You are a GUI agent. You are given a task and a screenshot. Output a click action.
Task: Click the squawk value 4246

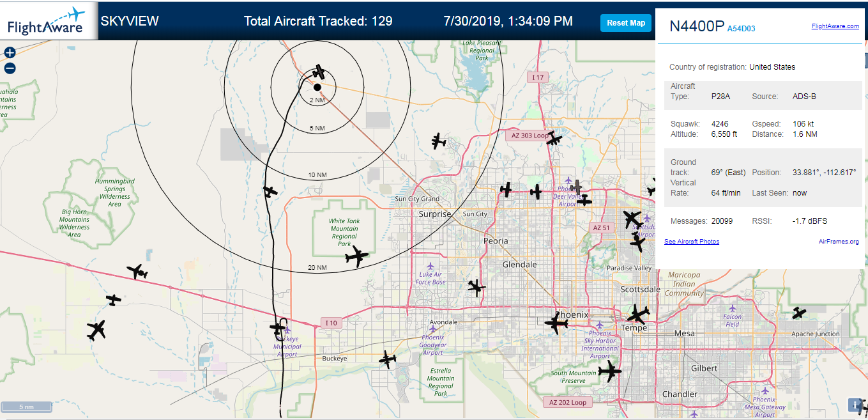(x=720, y=123)
